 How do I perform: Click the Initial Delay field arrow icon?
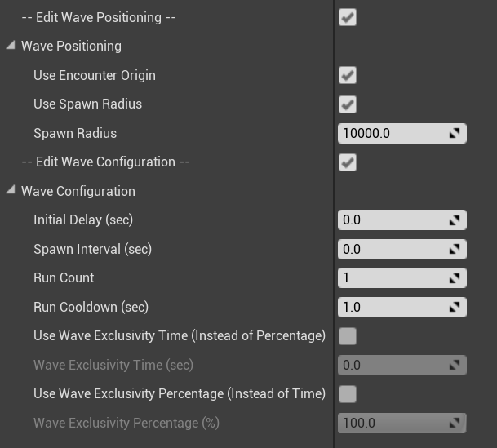click(x=455, y=220)
